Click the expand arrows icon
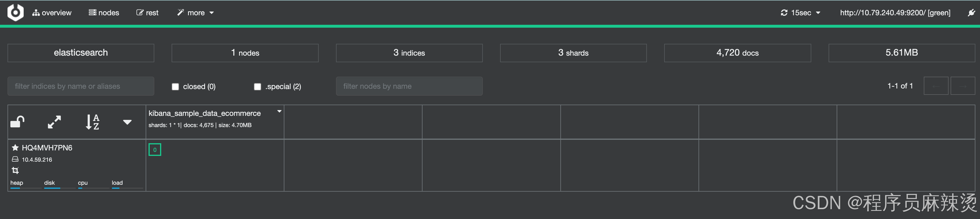Screen dimensions: 980x219 coord(55,122)
